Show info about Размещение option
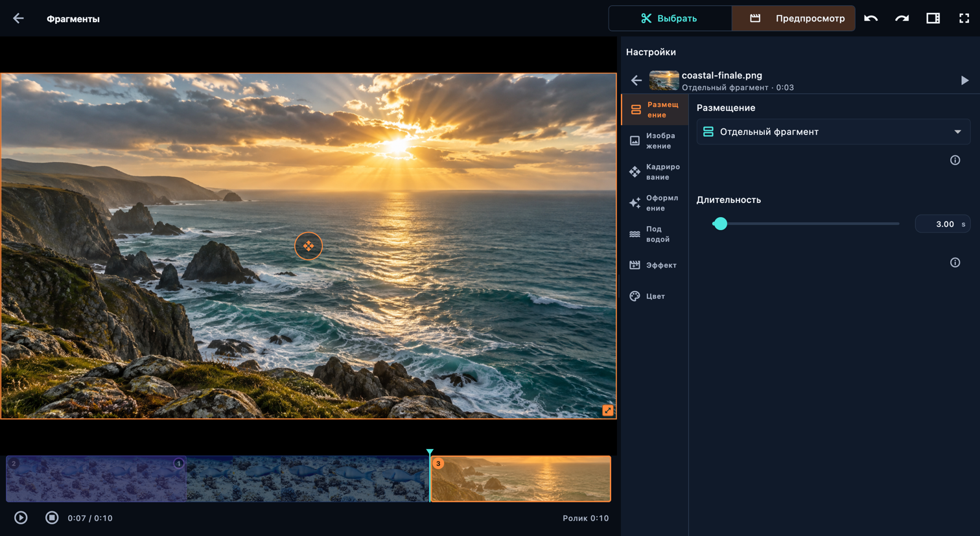This screenshot has width=980, height=536. pos(955,160)
